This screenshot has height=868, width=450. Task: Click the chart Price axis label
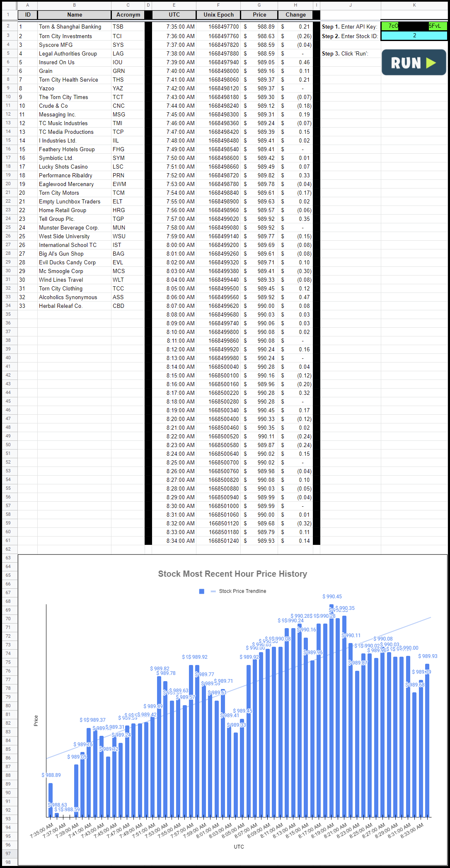36,721
